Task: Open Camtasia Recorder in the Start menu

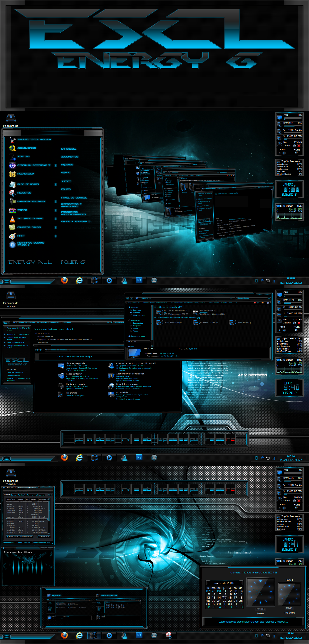Action: coord(27,202)
